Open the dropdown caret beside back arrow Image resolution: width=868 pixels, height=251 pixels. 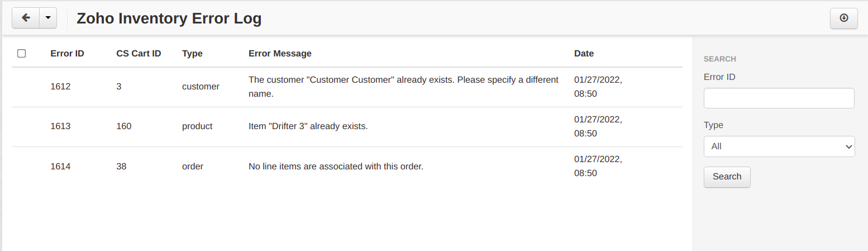click(x=48, y=18)
